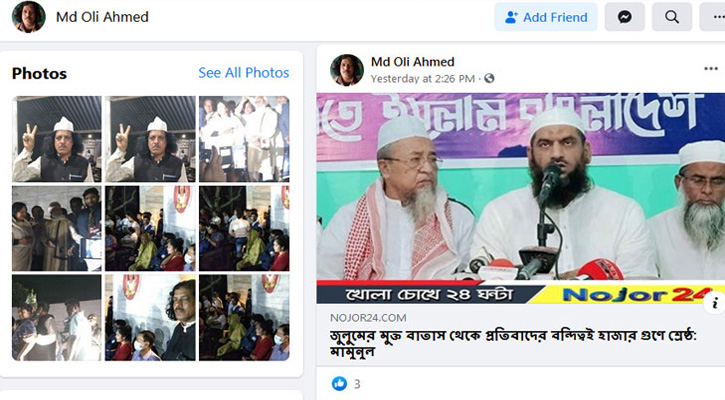Click the search magnifier icon in header

point(672,17)
